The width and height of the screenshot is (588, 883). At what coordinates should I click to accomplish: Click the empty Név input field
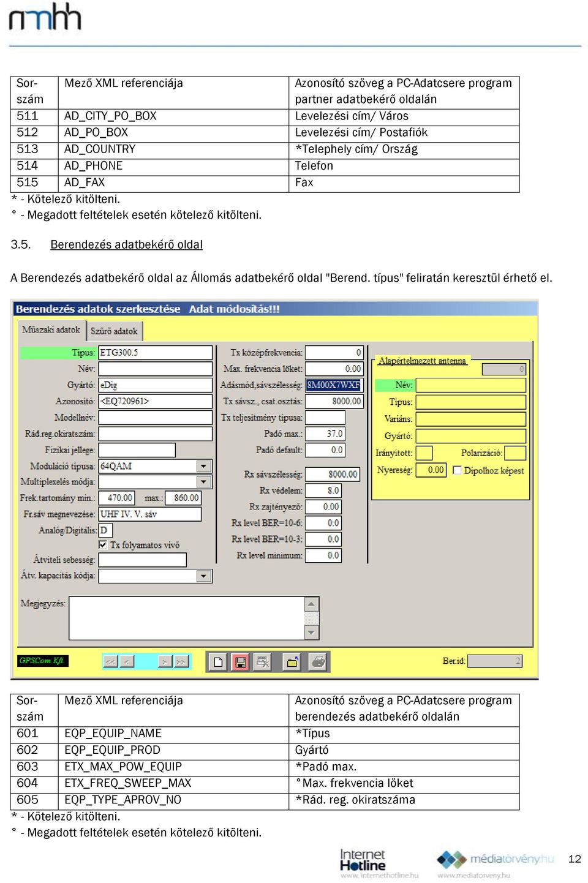coord(156,369)
